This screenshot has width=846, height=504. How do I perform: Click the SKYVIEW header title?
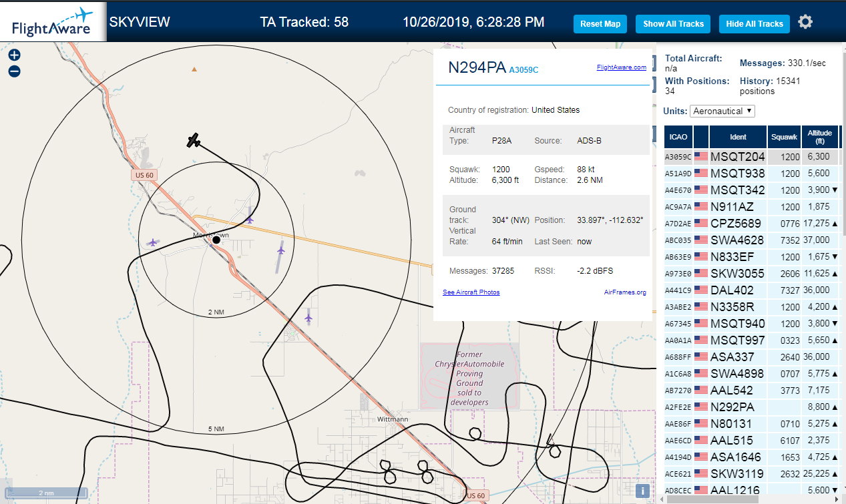(x=140, y=22)
